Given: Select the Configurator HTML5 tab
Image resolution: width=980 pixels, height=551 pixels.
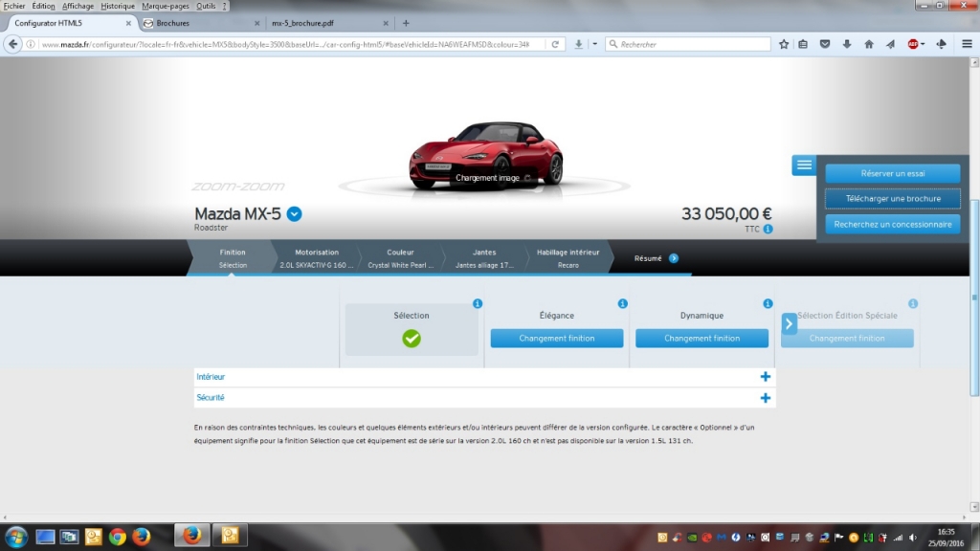Looking at the screenshot, I should point(70,23).
